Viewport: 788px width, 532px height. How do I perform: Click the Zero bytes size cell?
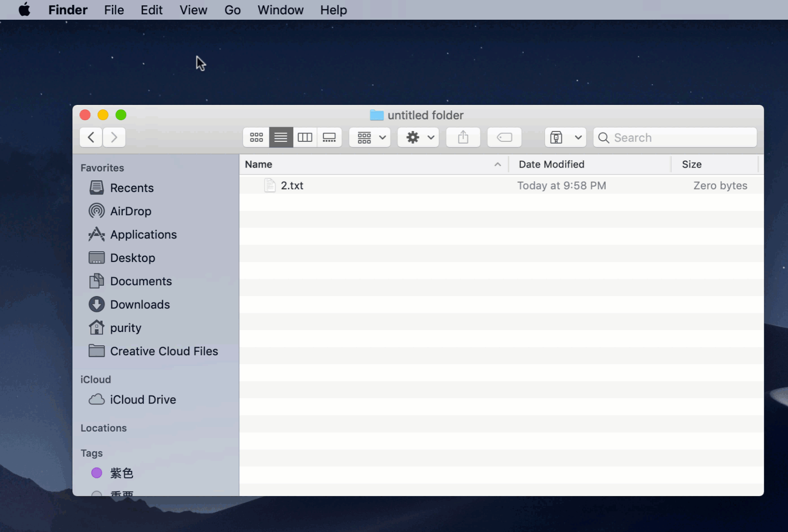(720, 186)
